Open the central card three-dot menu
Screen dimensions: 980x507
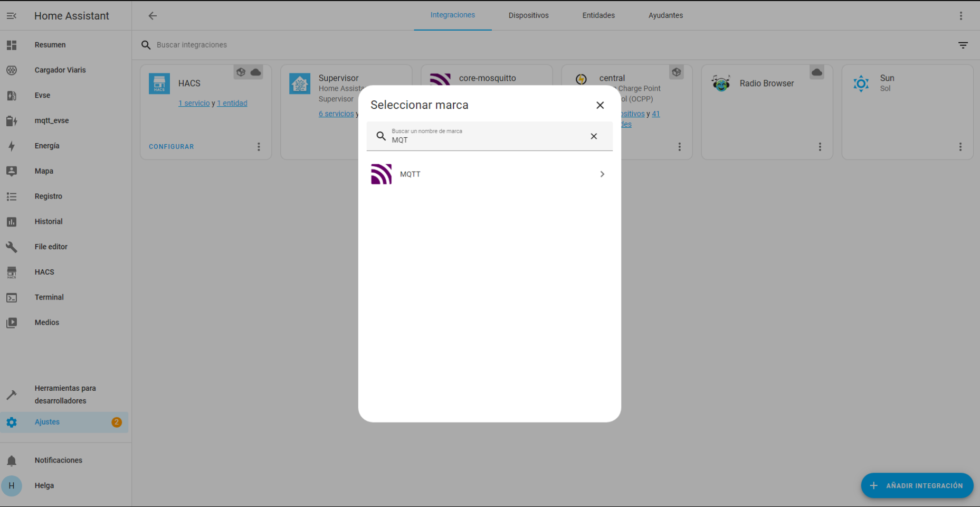click(680, 147)
